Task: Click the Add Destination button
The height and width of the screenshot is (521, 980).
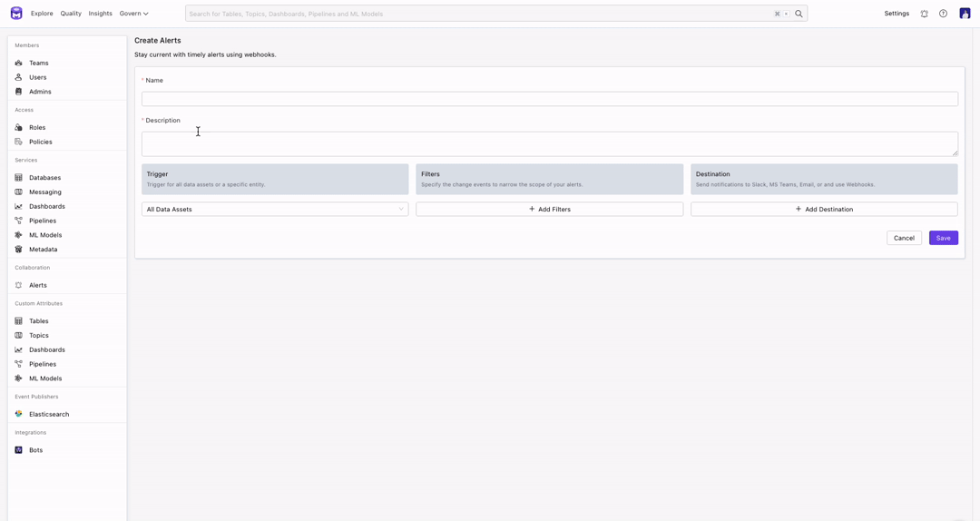Action: (x=824, y=209)
